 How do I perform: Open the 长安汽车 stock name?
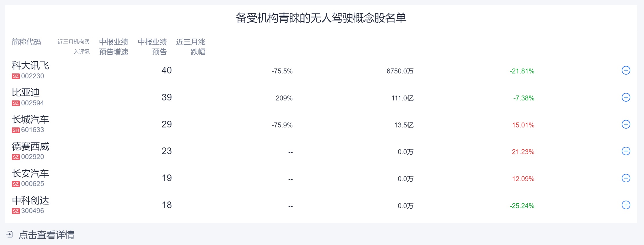[30, 174]
